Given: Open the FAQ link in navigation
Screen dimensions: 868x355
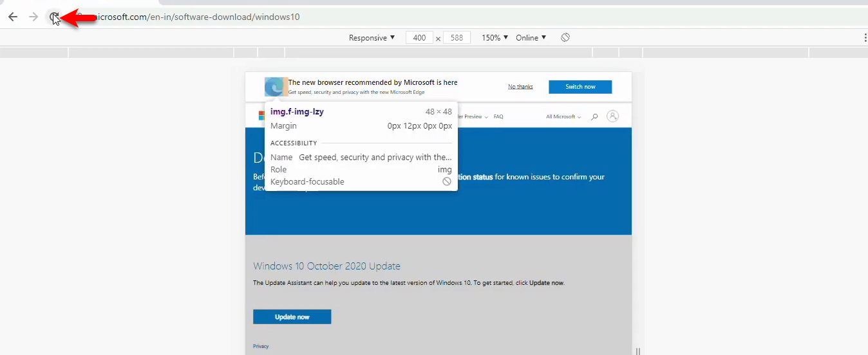Looking at the screenshot, I should tap(498, 117).
